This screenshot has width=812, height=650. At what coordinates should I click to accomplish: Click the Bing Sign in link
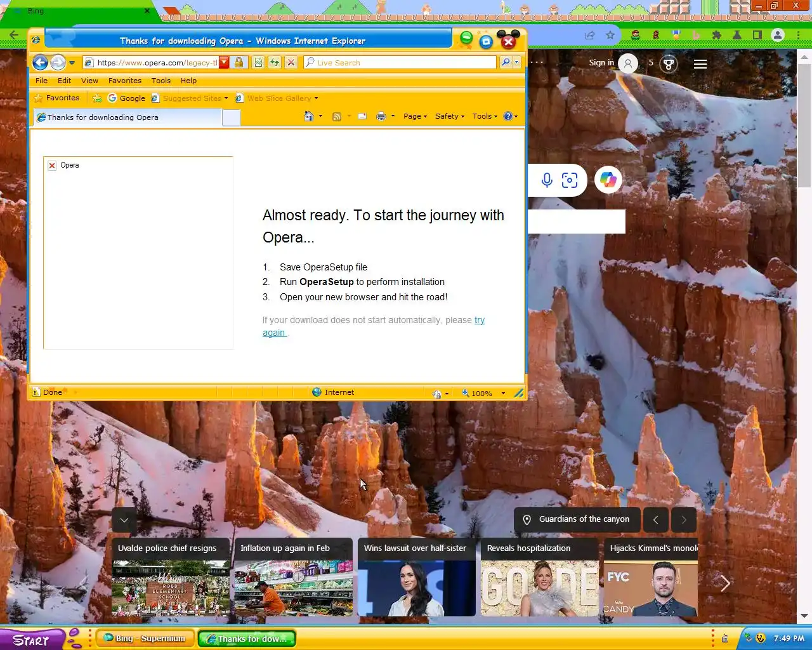click(x=601, y=63)
